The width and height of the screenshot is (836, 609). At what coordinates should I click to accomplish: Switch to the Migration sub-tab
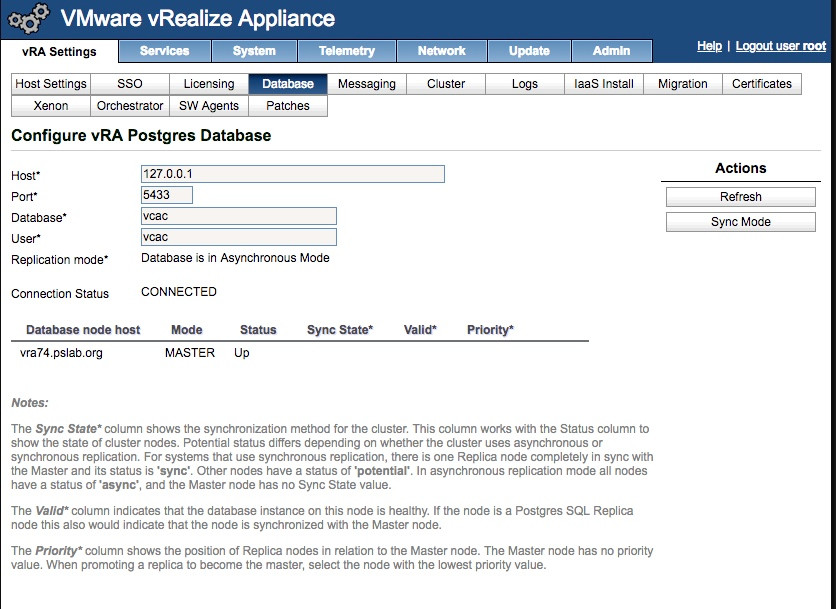point(682,84)
